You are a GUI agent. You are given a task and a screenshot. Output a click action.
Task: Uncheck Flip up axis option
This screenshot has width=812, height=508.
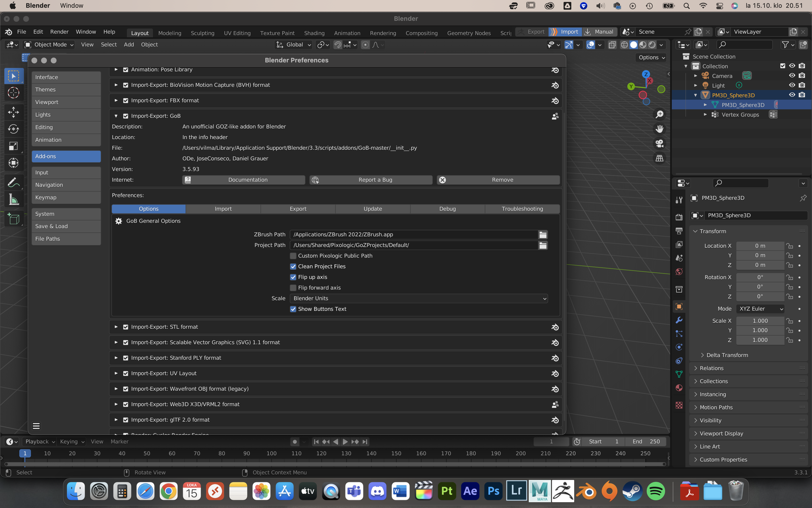(293, 277)
